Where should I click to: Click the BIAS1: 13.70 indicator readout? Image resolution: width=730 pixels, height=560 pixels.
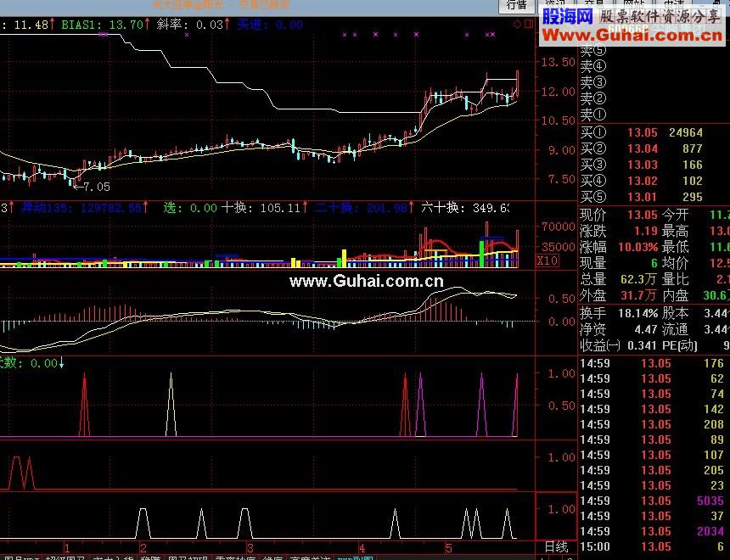pos(105,25)
